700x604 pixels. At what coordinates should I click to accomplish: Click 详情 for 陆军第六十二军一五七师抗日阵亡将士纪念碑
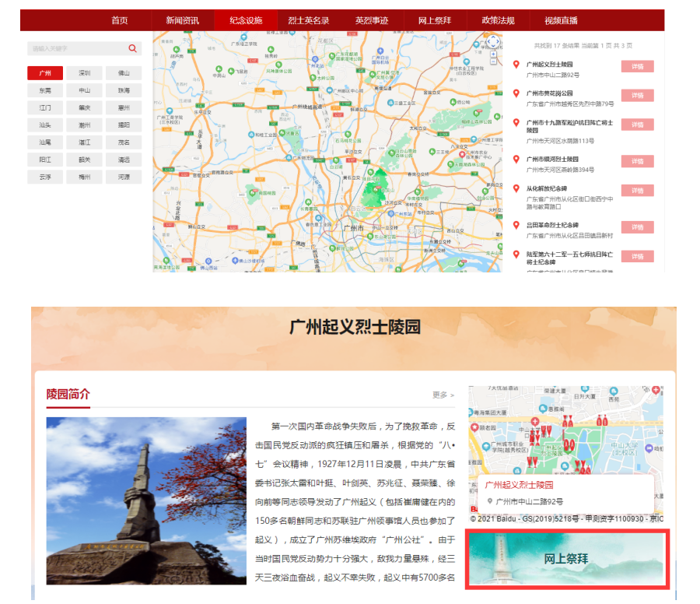[638, 256]
